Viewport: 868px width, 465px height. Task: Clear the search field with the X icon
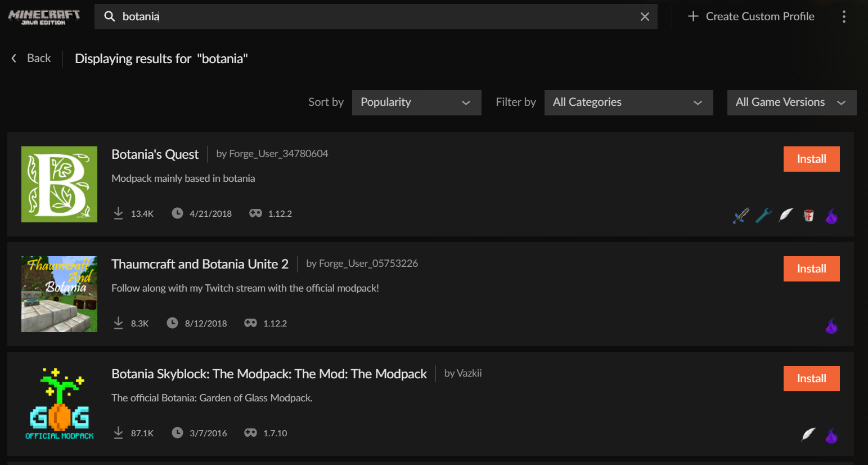point(645,17)
